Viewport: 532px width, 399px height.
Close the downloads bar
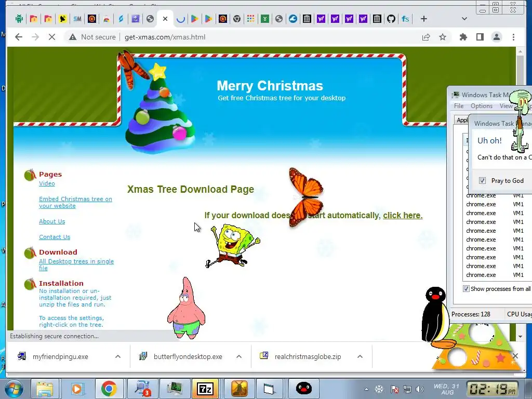point(515,356)
